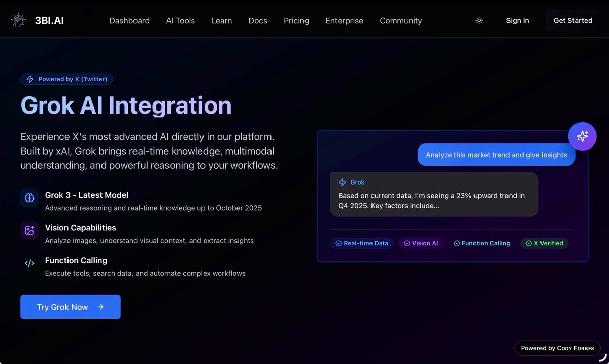This screenshot has width=609, height=364.
Task: Open the Learn section
Action: tap(221, 20)
